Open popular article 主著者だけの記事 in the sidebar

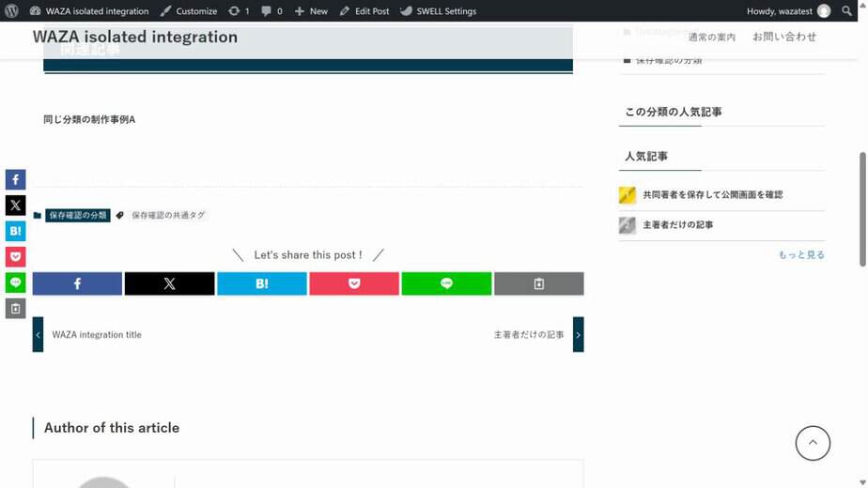click(677, 224)
